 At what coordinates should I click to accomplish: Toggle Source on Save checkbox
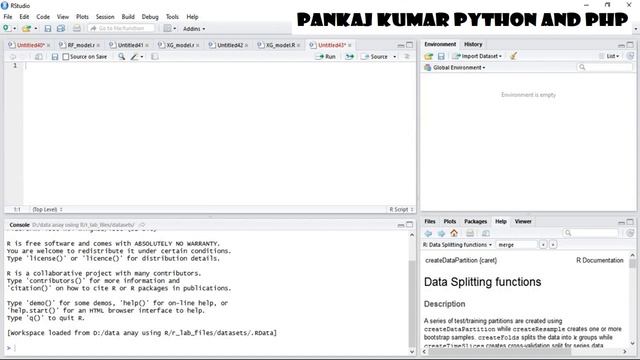point(66,57)
